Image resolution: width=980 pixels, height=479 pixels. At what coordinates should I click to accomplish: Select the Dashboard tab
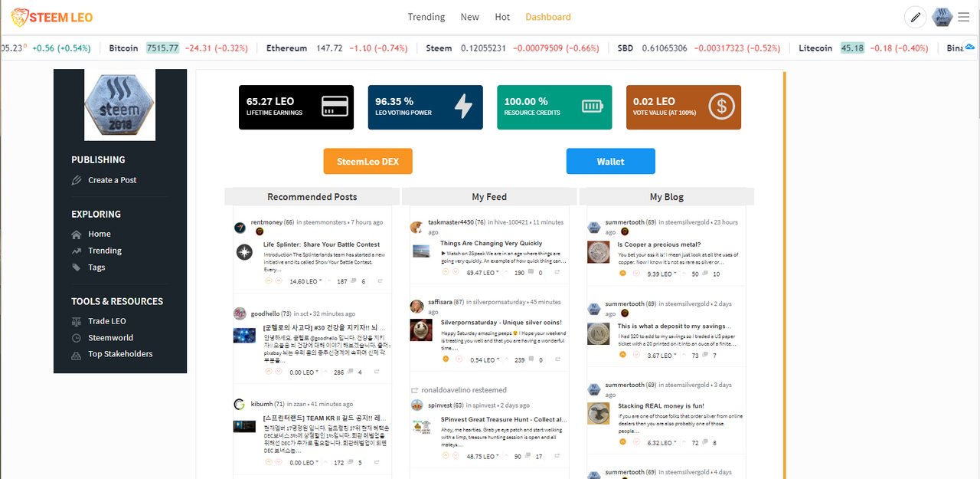tap(548, 17)
